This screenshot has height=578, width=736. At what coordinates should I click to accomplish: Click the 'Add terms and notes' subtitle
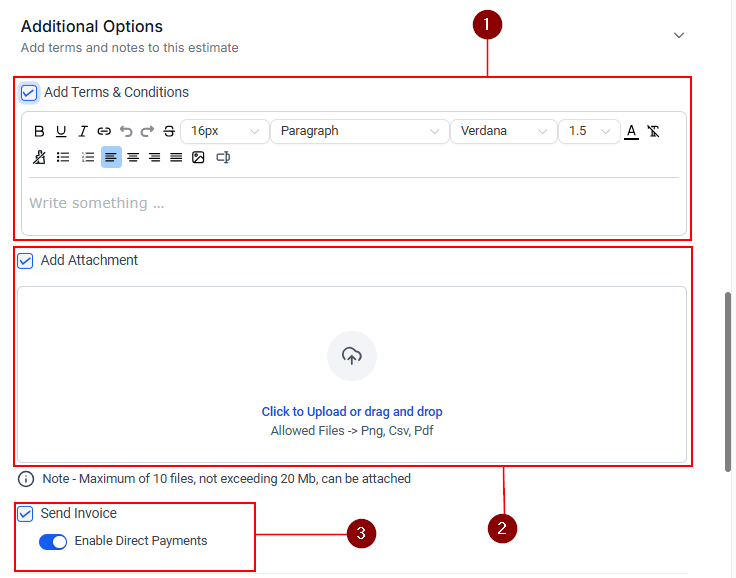[x=130, y=48]
